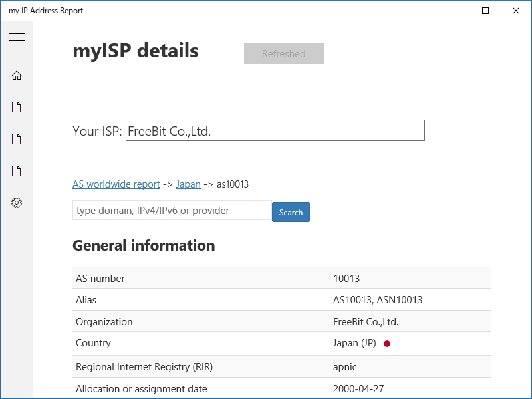Viewport: 532px width, 399px height.
Task: Click the Your ISP text field
Action: tap(275, 131)
